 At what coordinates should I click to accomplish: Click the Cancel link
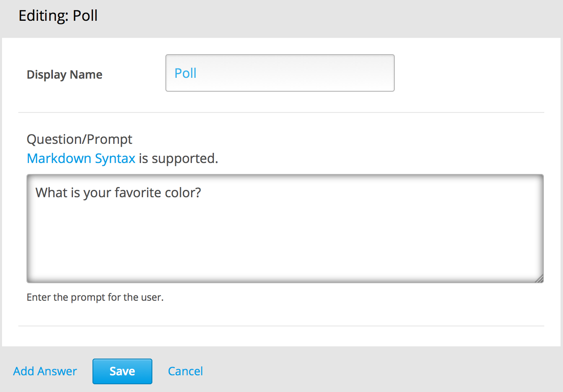pyautogui.click(x=185, y=371)
